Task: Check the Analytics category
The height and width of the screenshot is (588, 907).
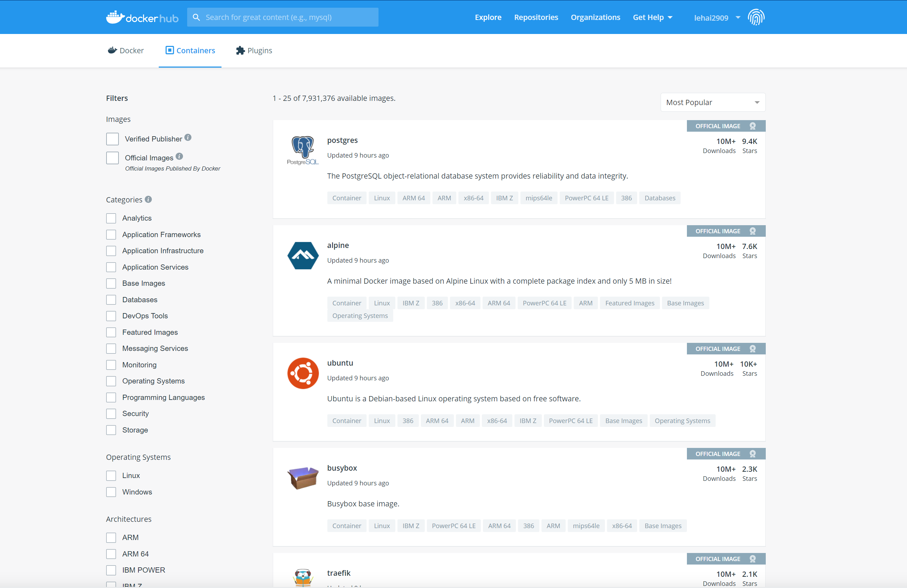Action: (111, 218)
